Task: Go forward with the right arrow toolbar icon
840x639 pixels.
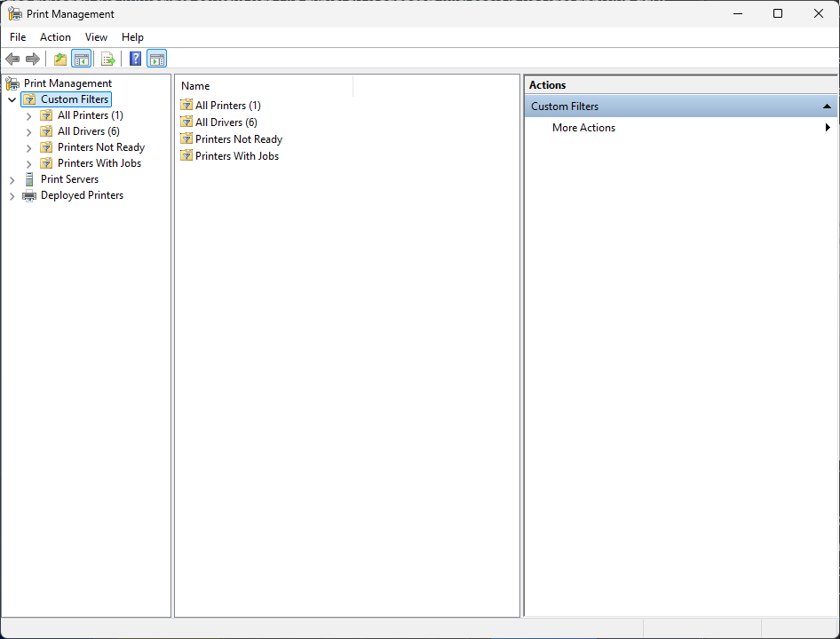Action: click(33, 59)
